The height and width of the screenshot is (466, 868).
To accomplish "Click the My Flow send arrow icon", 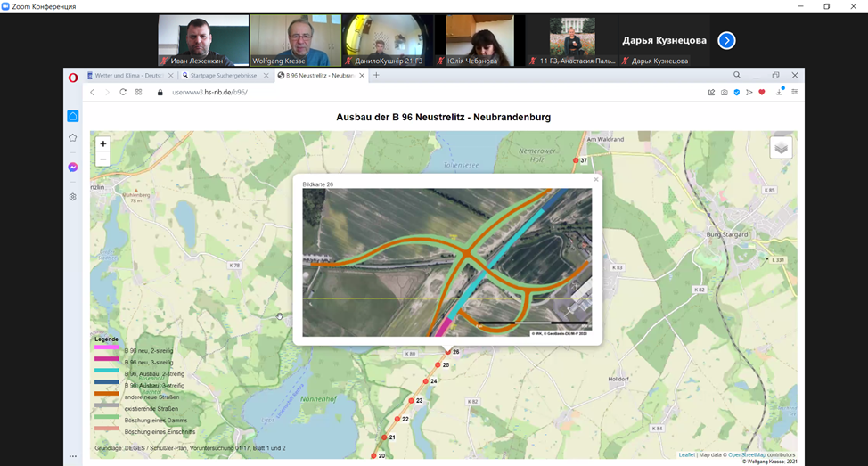I will tap(749, 93).
